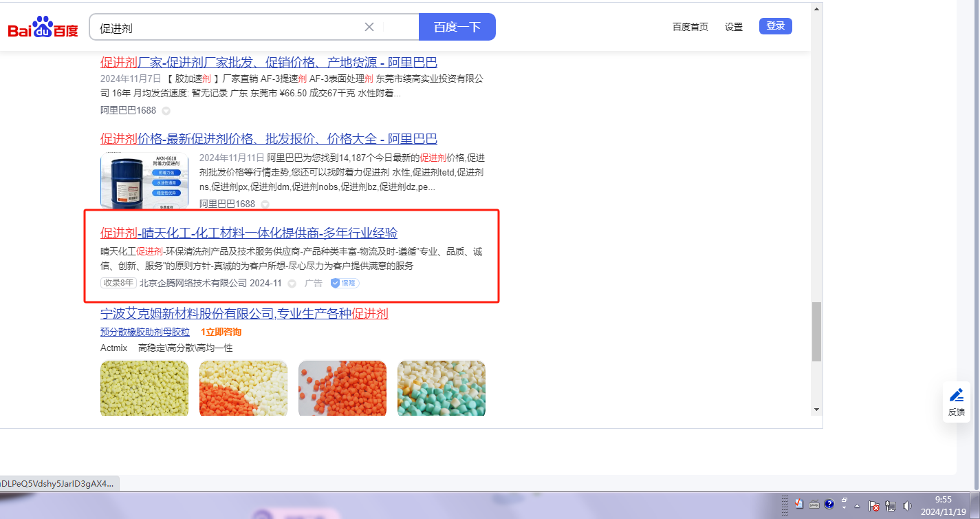The width and height of the screenshot is (980, 519).
Task: Expand the arrow beside 阿里巴巴1688 under 厂家批发 result
Action: [x=166, y=111]
